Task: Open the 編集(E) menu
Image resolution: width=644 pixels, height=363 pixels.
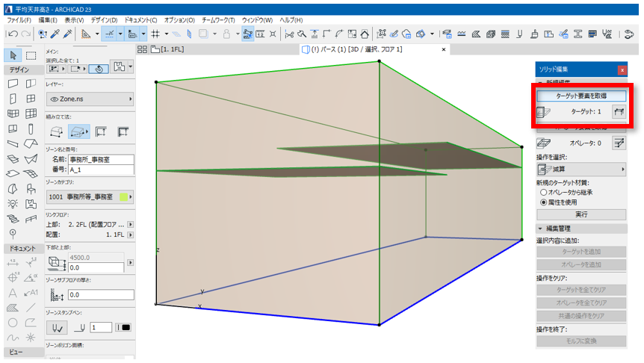Action: 48,20
